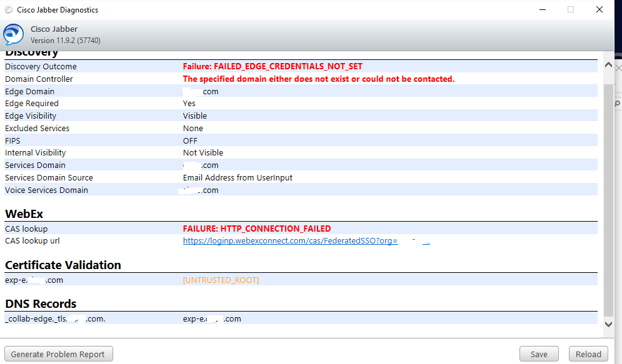Click the Edge Required value Yes
Screen dimensions: 622x364
pyautogui.click(x=189, y=104)
